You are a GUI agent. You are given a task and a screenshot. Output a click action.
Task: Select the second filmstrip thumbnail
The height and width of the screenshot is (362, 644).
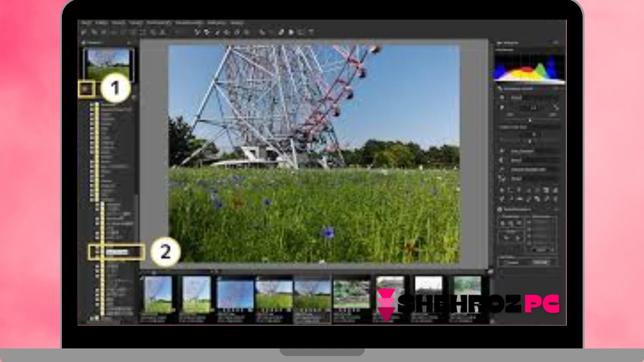coord(196,295)
